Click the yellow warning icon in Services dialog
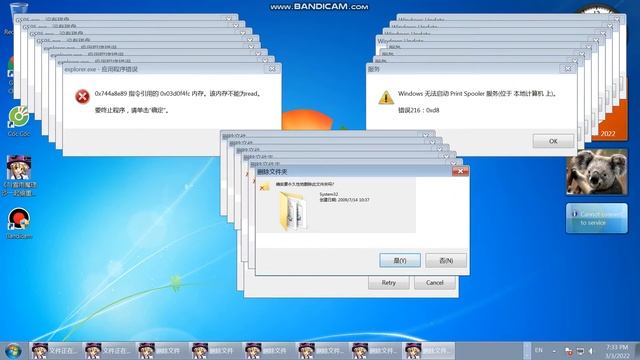The image size is (640, 360). pyautogui.click(x=386, y=97)
